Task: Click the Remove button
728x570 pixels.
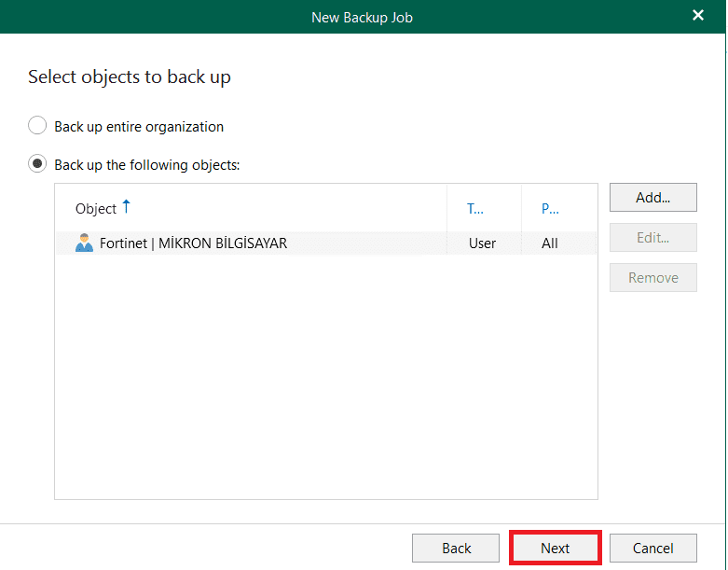Action: 652,277
